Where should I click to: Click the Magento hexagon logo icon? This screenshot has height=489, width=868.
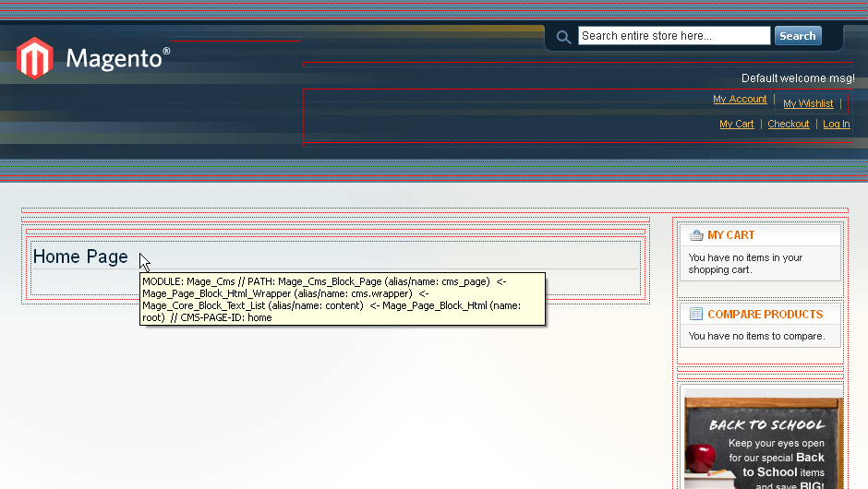point(34,58)
